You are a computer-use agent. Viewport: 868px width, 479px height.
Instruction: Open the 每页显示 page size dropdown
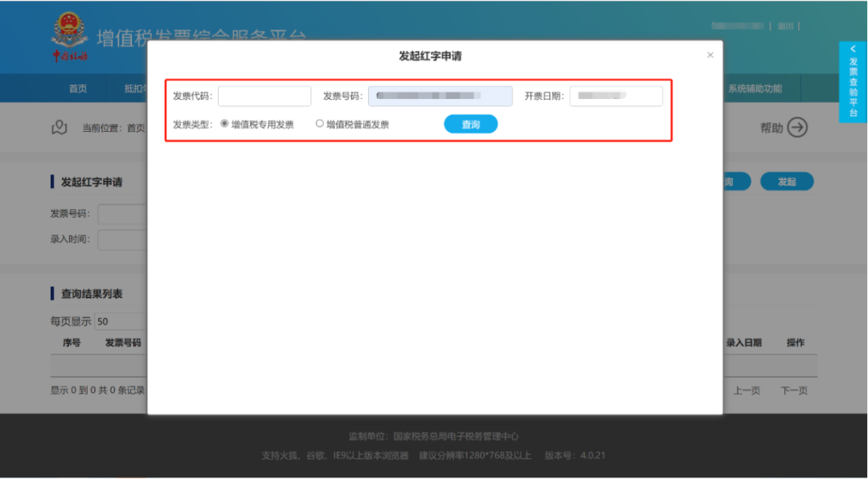[x=121, y=321]
